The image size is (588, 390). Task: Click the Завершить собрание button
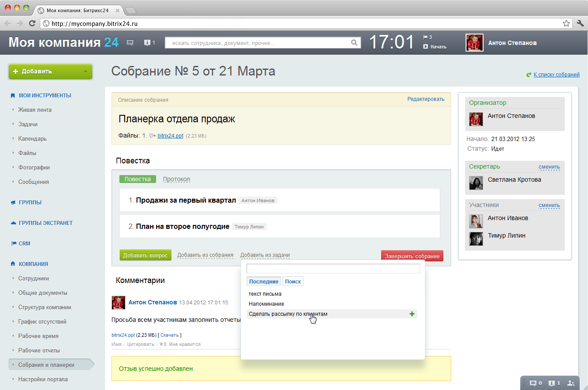(412, 256)
